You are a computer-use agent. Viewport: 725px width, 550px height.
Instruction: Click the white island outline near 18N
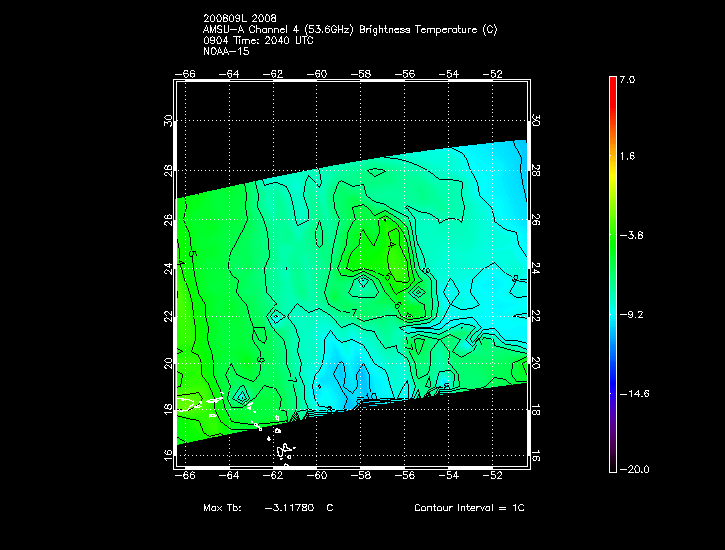click(191, 405)
